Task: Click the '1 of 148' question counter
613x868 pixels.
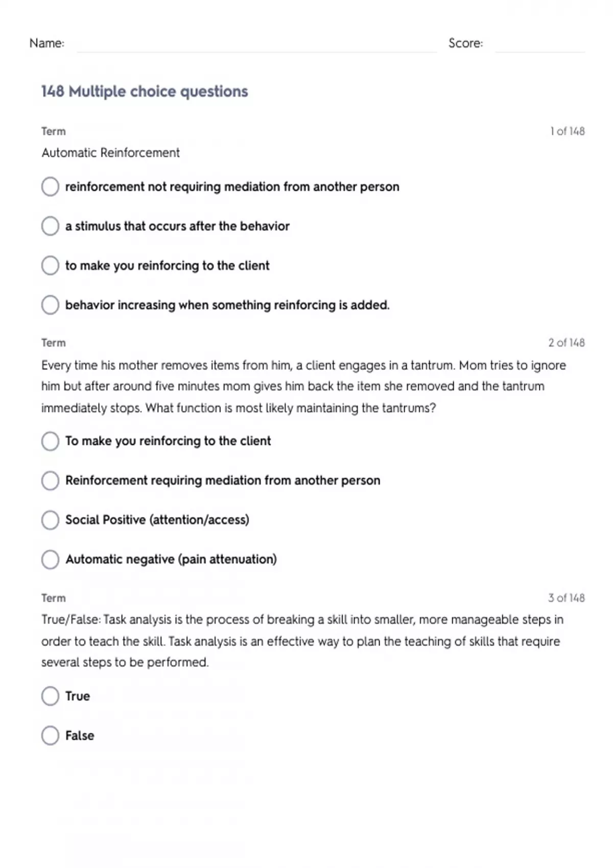Action: pos(567,131)
